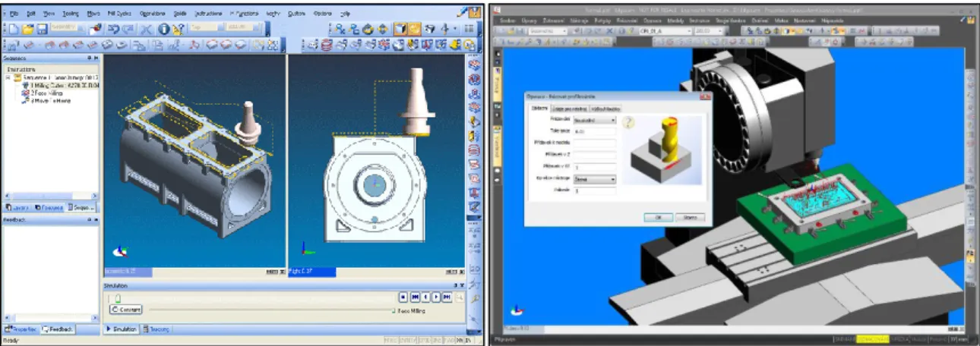980x346 pixels.
Task: Click the Constant speed button
Action: coord(125,310)
